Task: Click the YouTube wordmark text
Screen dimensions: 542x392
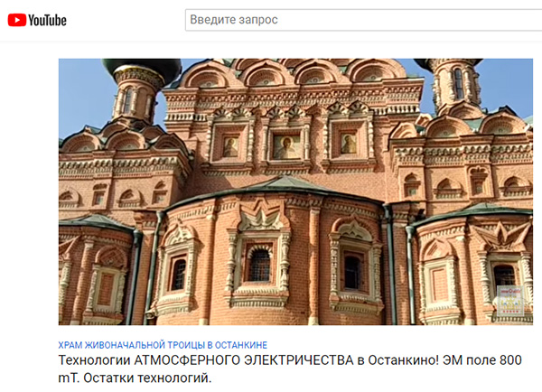Action: coord(47,20)
